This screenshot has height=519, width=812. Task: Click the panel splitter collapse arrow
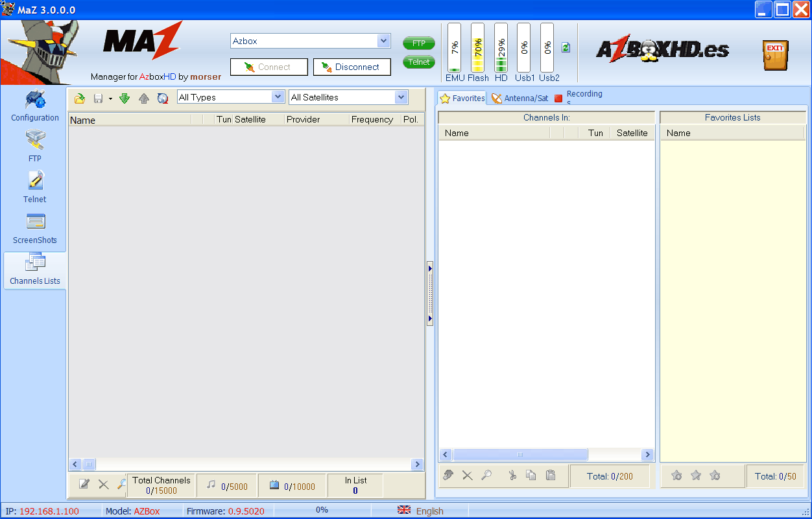pos(430,268)
